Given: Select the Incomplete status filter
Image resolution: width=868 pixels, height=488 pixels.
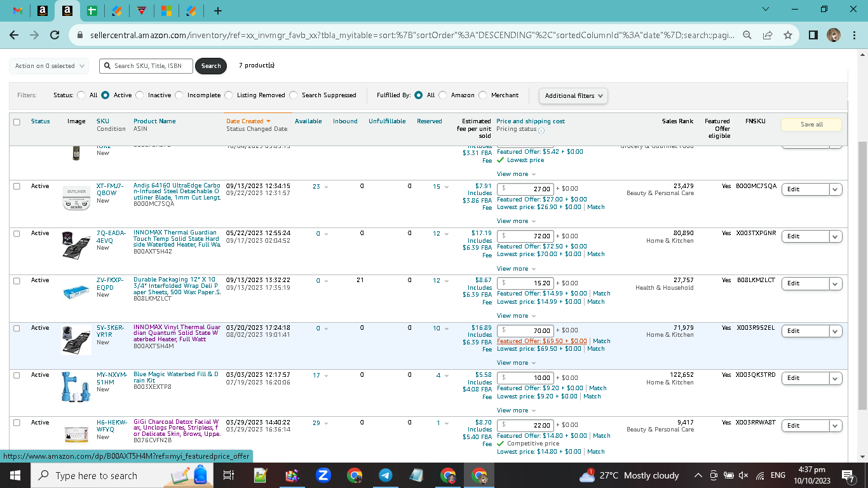Looking at the screenshot, I should pos(179,95).
